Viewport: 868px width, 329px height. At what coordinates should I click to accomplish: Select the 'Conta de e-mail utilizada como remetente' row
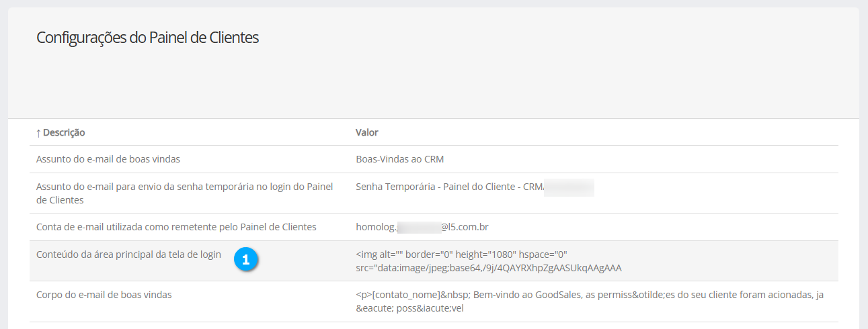click(175, 228)
